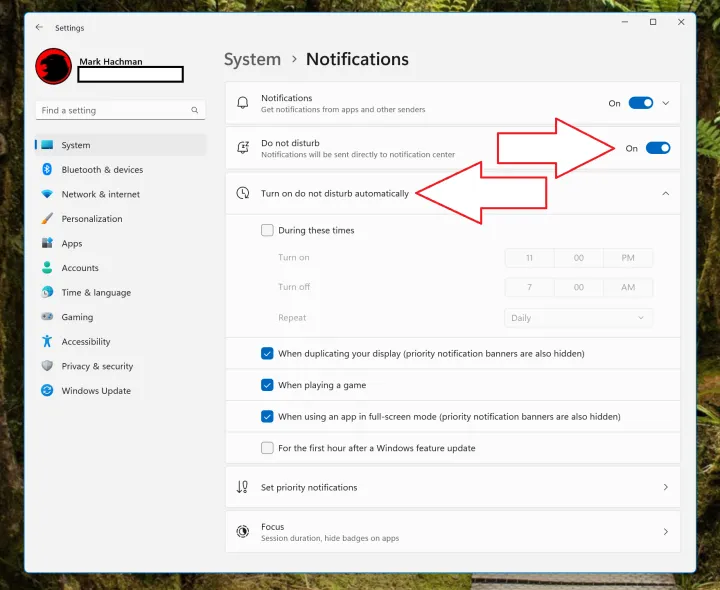Select Time & language in the sidebar
The image size is (720, 590).
(x=96, y=293)
